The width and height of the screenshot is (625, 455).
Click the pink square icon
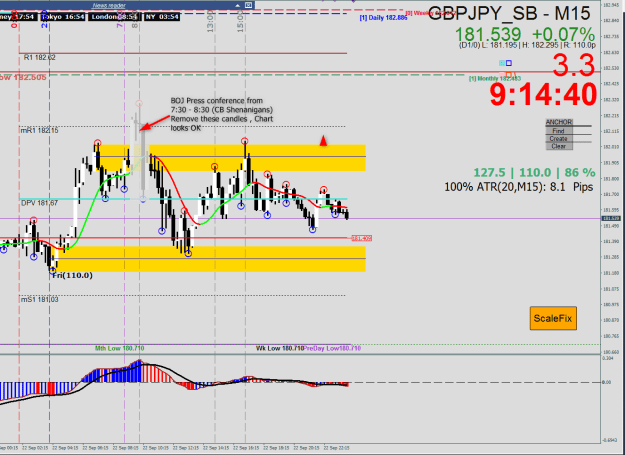click(502, 74)
